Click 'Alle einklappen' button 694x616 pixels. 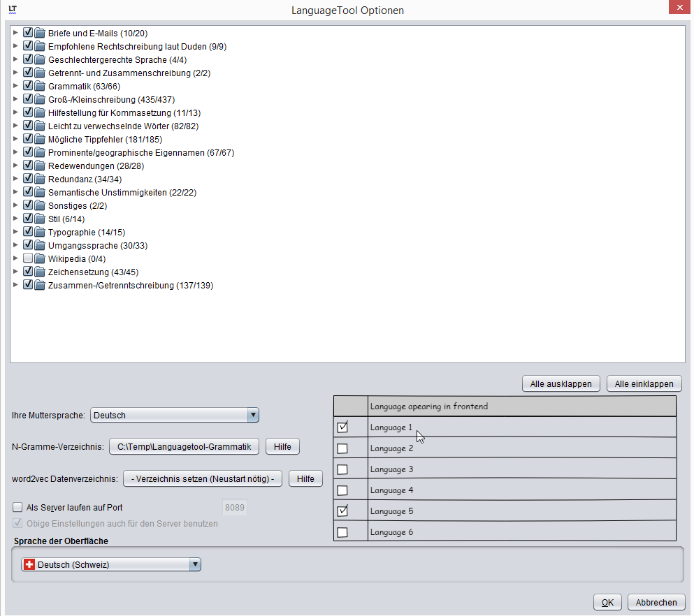644,384
